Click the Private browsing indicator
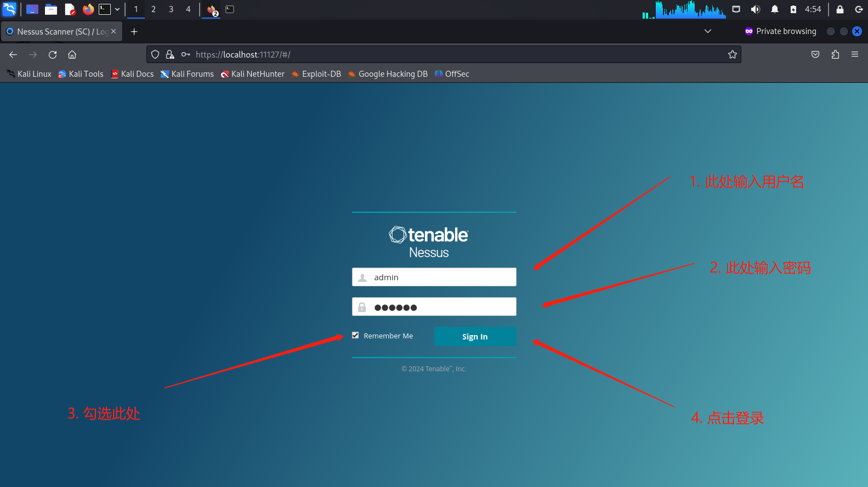The width and height of the screenshot is (868, 487). pos(780,31)
